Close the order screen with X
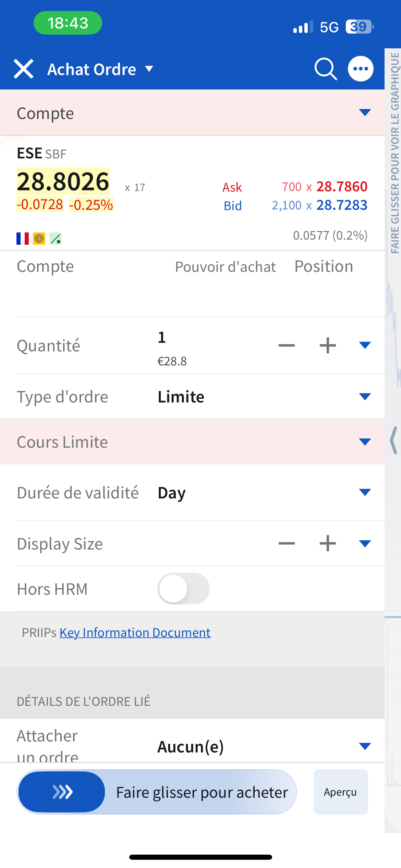Viewport: 401px width, 868px height. pyautogui.click(x=23, y=69)
